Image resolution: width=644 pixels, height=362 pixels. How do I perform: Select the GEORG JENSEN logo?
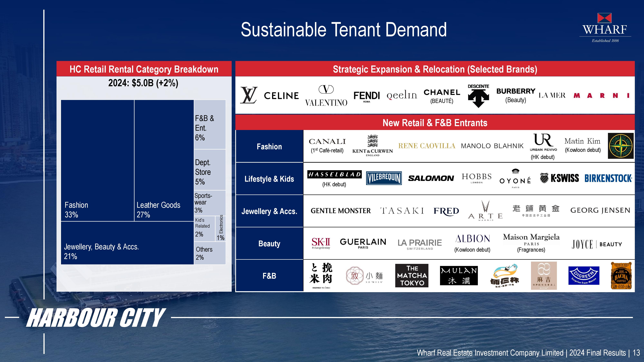600,210
